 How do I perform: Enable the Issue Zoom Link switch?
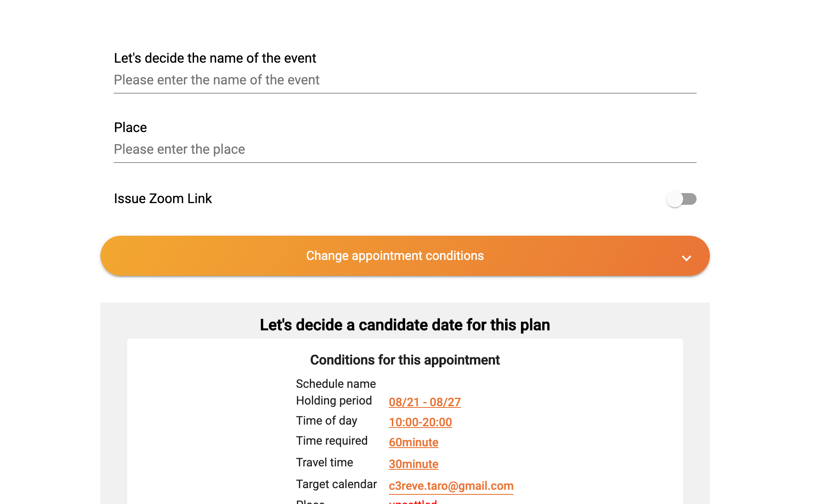point(681,199)
